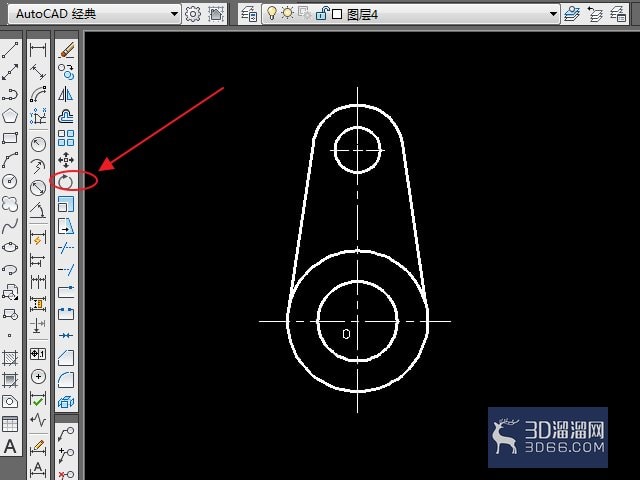Select the Break at Point tool

(x=66, y=291)
